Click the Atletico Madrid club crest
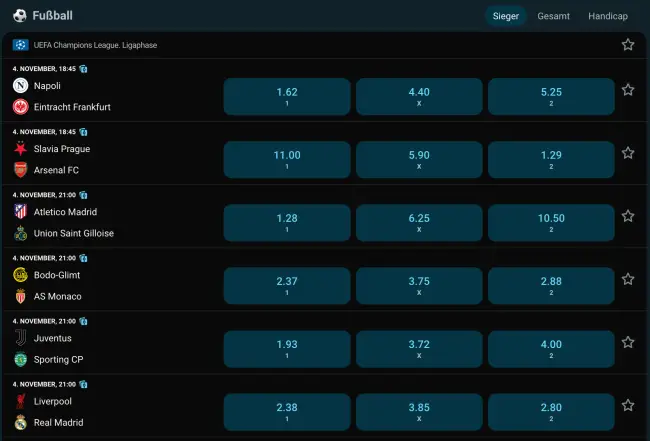The image size is (650, 441). coord(20,211)
